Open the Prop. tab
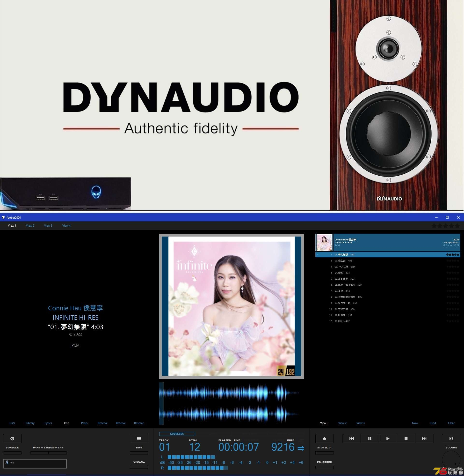The image size is (464, 476). tap(85, 423)
